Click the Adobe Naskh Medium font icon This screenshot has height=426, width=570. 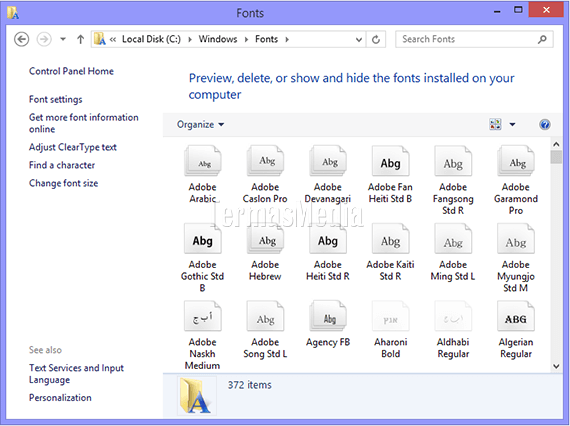202,316
